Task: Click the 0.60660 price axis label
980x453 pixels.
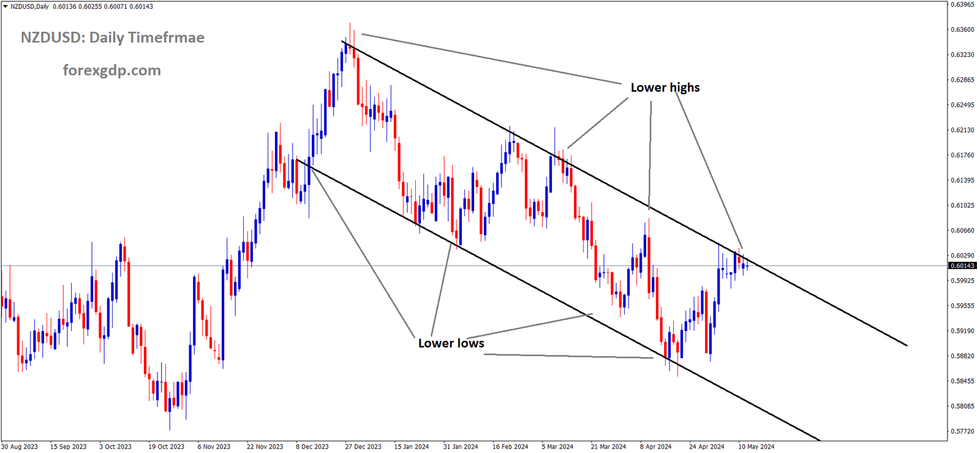Action: (x=962, y=230)
